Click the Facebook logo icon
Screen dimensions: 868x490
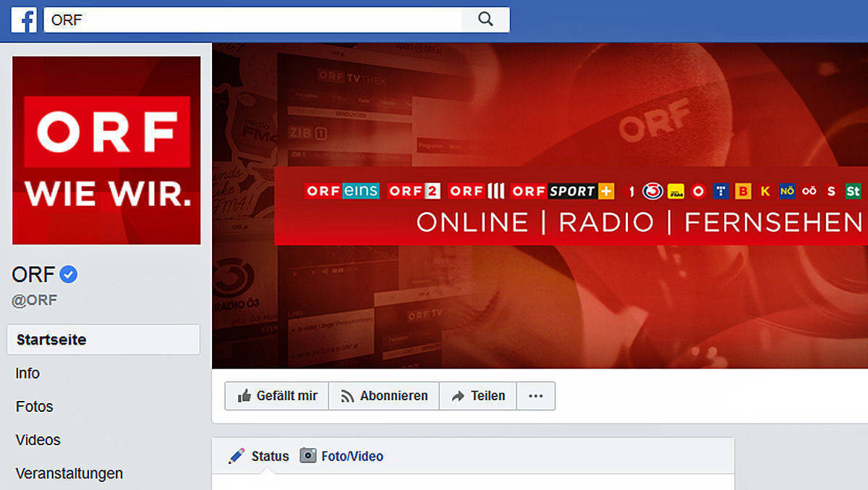[24, 20]
